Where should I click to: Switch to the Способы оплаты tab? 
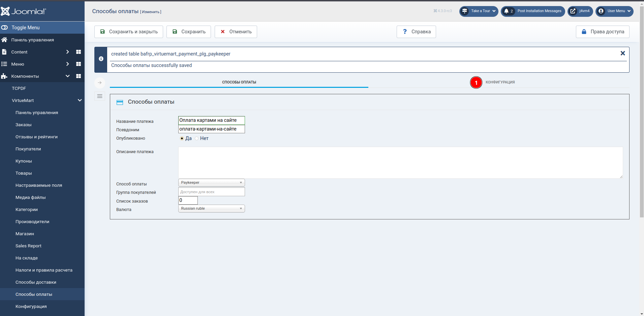click(239, 82)
